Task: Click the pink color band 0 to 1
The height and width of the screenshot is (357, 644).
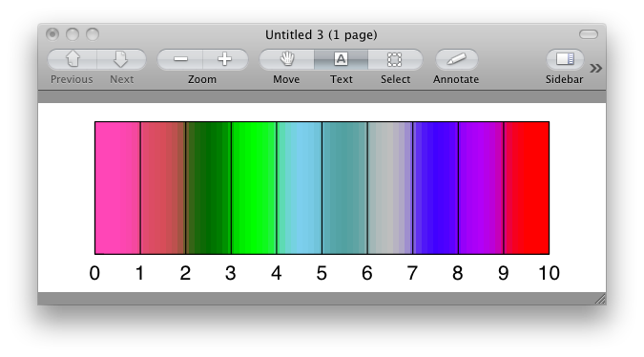Action: [x=117, y=188]
